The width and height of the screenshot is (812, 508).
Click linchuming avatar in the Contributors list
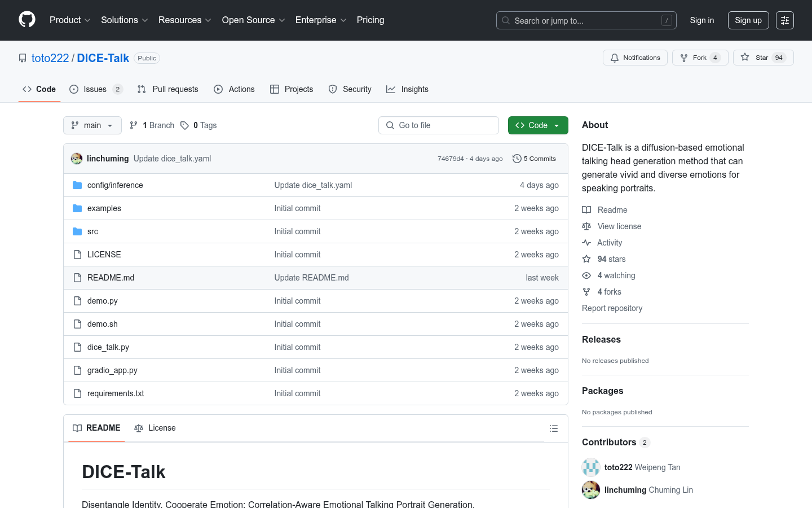tap(591, 490)
